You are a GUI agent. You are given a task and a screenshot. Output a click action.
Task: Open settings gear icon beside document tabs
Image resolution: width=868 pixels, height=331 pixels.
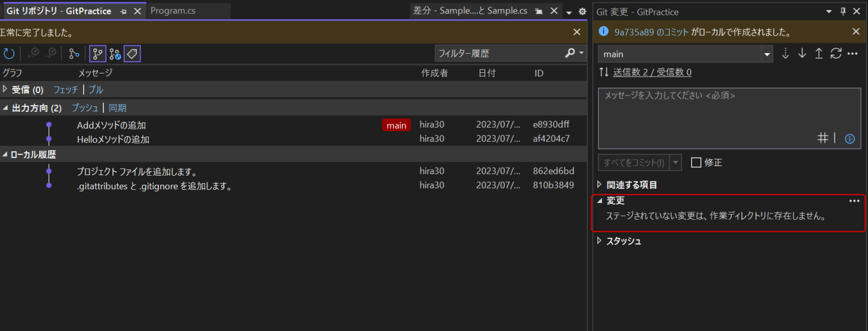coord(582,11)
